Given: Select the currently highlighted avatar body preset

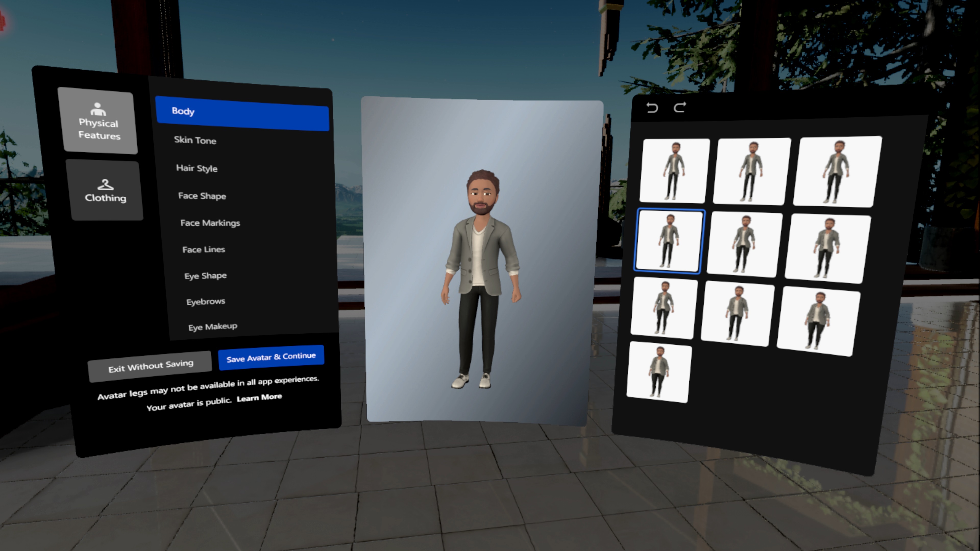Looking at the screenshot, I should click(670, 241).
